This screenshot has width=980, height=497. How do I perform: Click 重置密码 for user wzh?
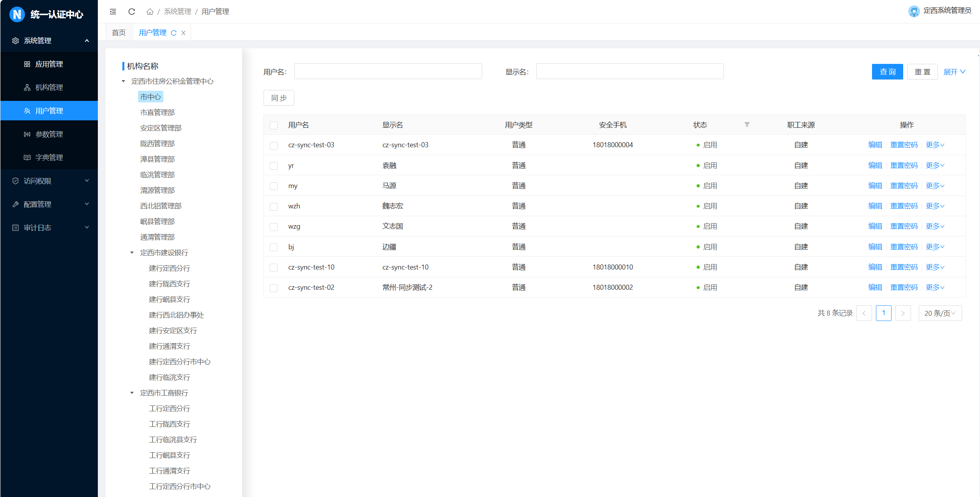coord(904,206)
